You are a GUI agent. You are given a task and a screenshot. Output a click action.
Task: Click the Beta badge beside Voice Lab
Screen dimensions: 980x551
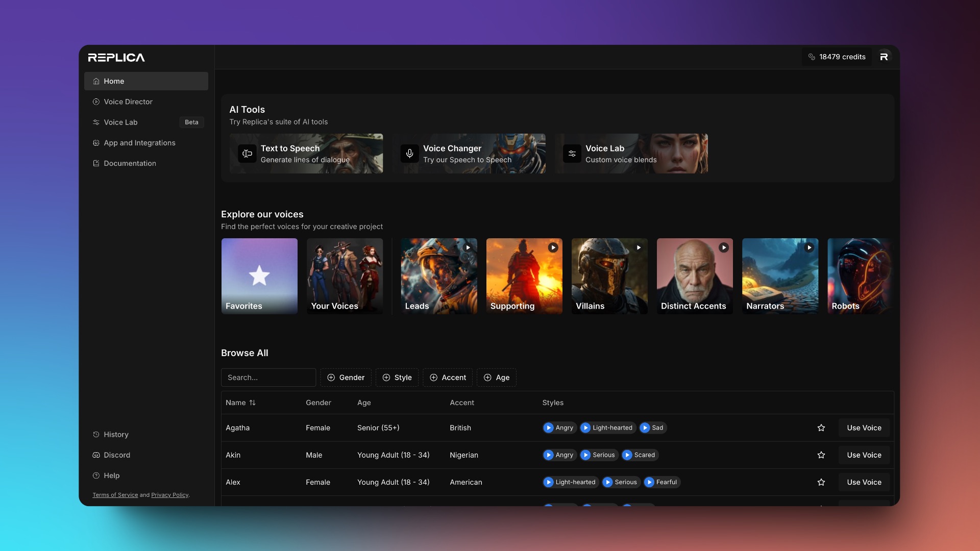coord(191,122)
